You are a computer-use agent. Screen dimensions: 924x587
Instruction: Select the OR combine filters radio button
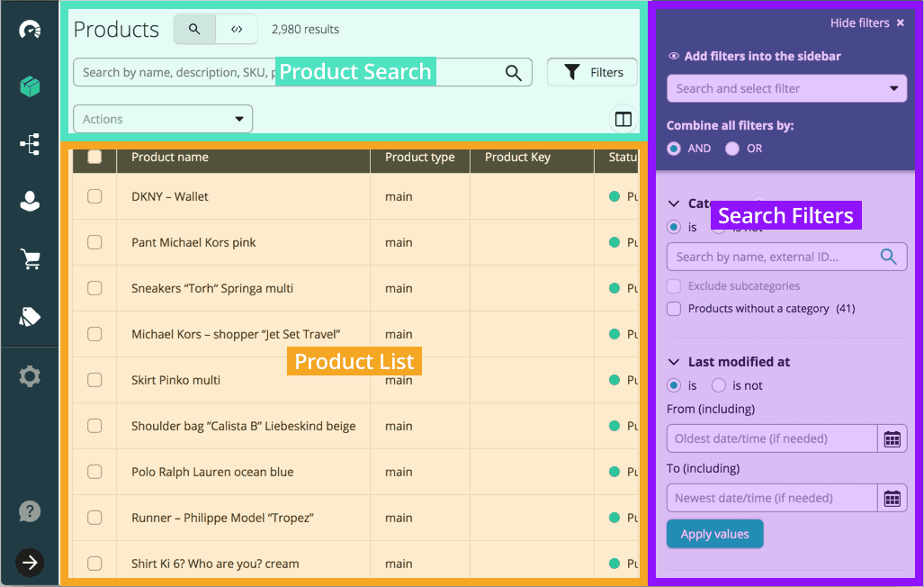[x=732, y=149]
